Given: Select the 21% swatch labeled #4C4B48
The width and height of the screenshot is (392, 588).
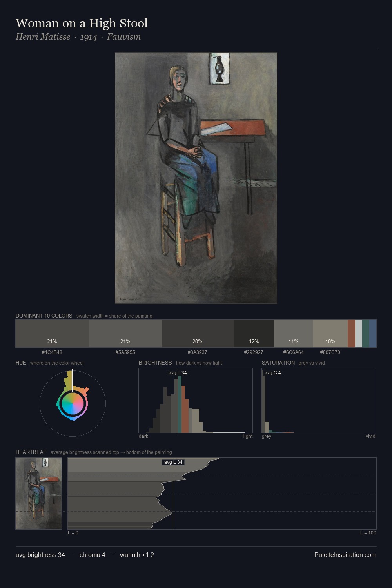Looking at the screenshot, I should tap(52, 334).
